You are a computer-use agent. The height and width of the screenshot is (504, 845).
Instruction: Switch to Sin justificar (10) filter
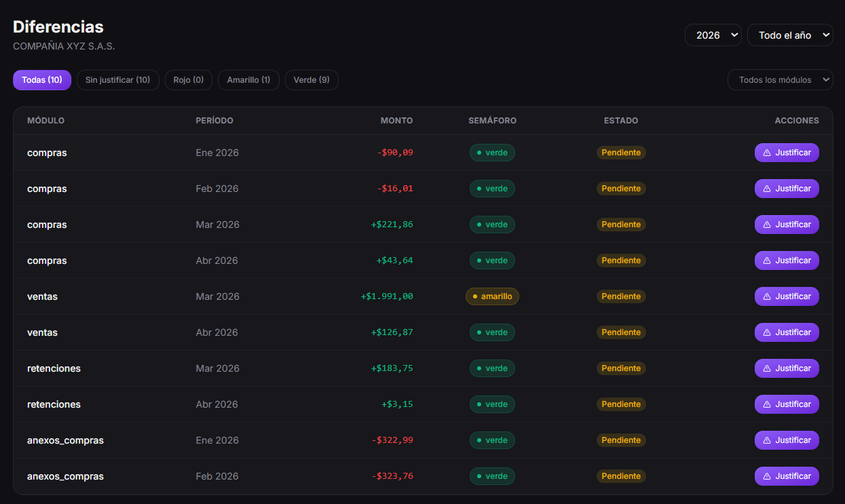(117, 80)
